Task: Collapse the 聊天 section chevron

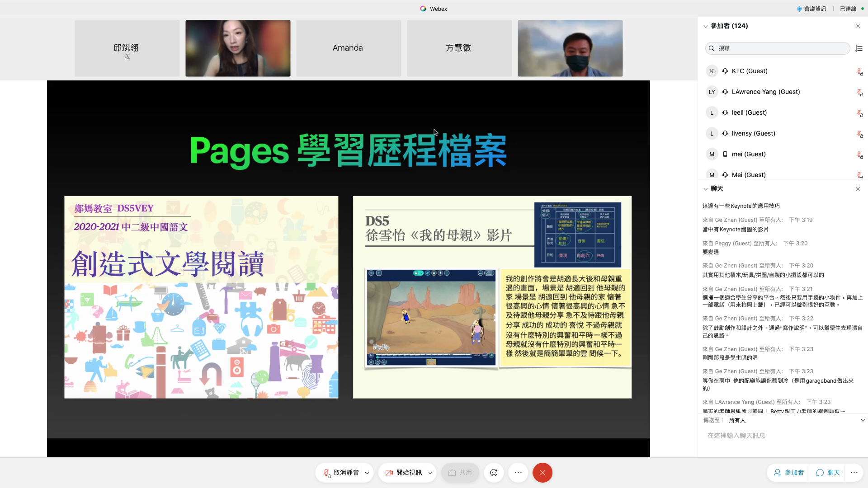Action: click(705, 189)
